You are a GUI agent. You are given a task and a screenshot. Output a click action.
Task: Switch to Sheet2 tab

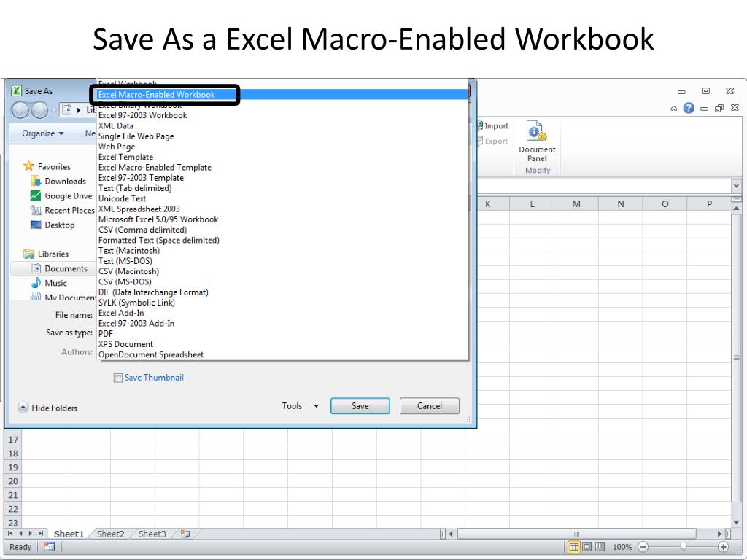pos(111,534)
